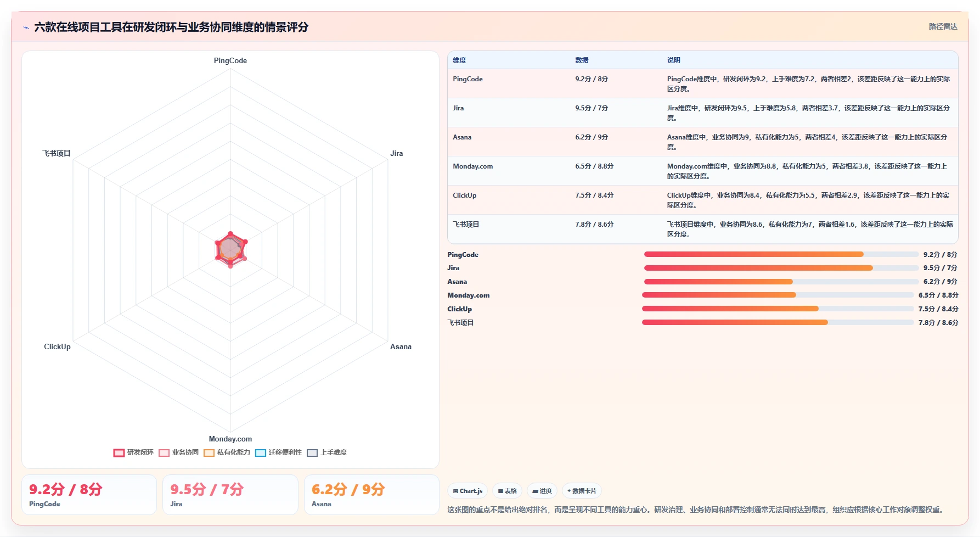Click the Chart.js tag chip

click(468, 491)
